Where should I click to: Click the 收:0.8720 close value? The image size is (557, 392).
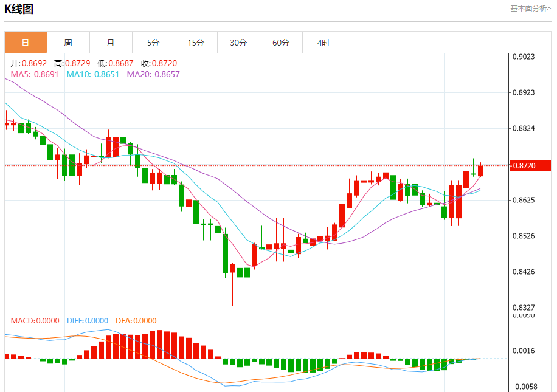(x=159, y=63)
